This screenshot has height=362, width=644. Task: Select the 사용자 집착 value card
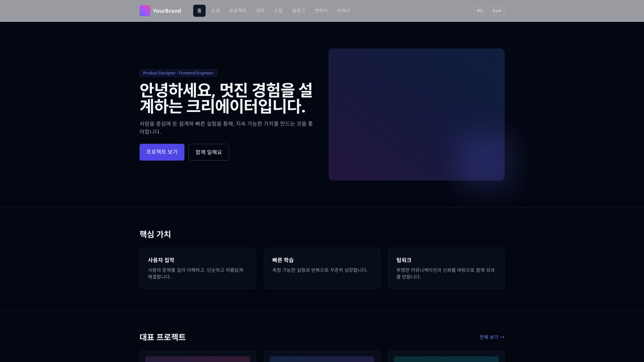coord(198,268)
